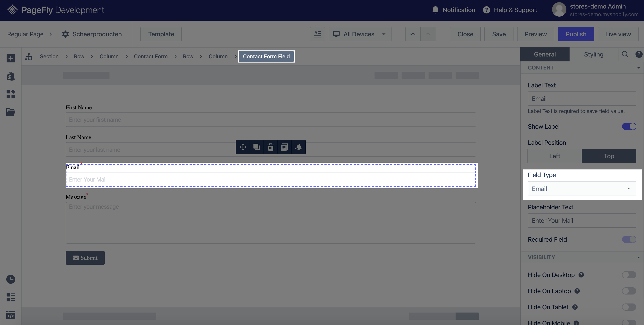Open Live view

click(618, 34)
